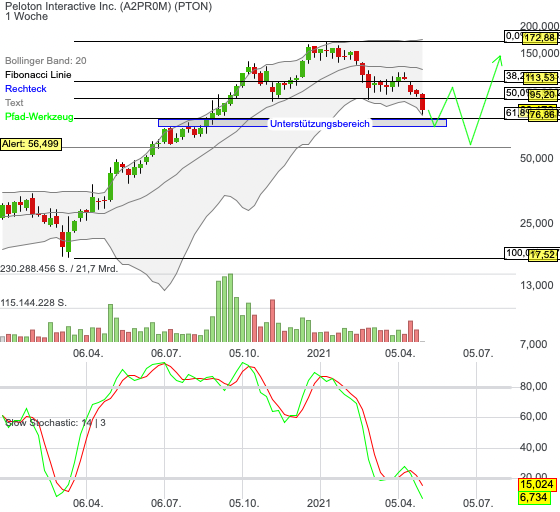Click the 2021 date below the stochastic panel
The width and height of the screenshot is (560, 512).
[x=319, y=503]
